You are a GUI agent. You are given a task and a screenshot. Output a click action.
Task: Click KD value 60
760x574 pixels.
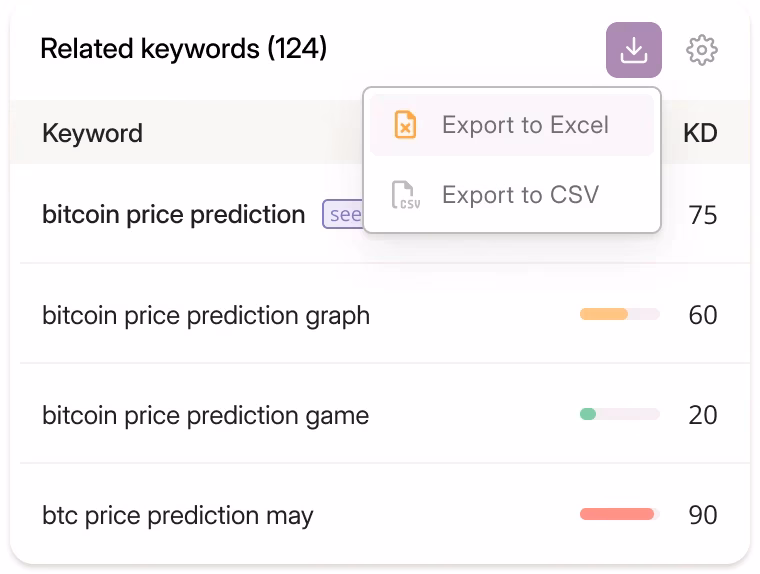(x=703, y=316)
